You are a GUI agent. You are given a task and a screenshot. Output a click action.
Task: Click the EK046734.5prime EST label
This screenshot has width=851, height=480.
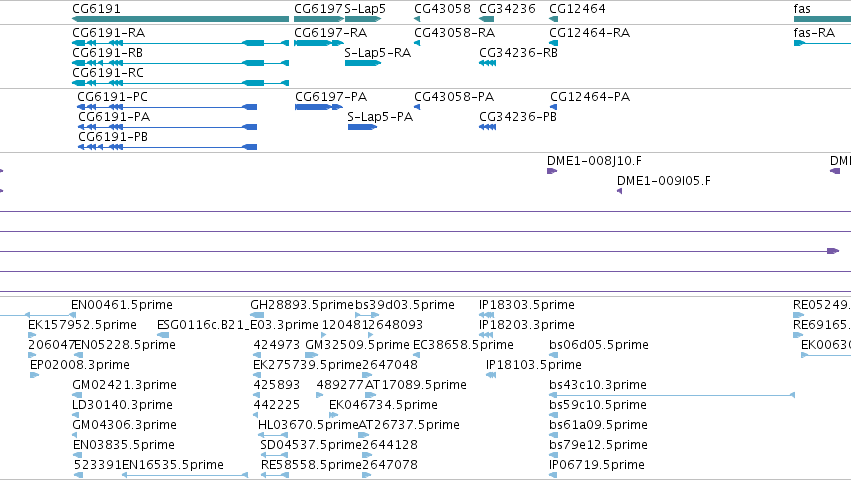tap(383, 405)
